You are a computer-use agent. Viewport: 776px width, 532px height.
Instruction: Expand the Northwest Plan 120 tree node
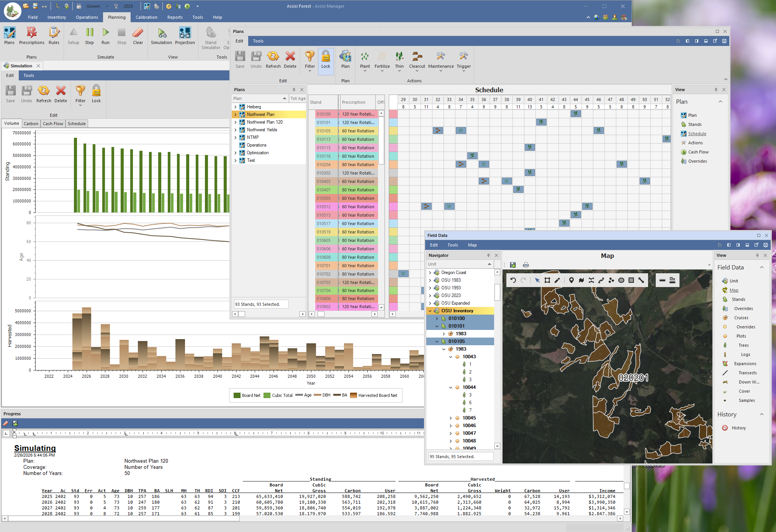pos(235,122)
